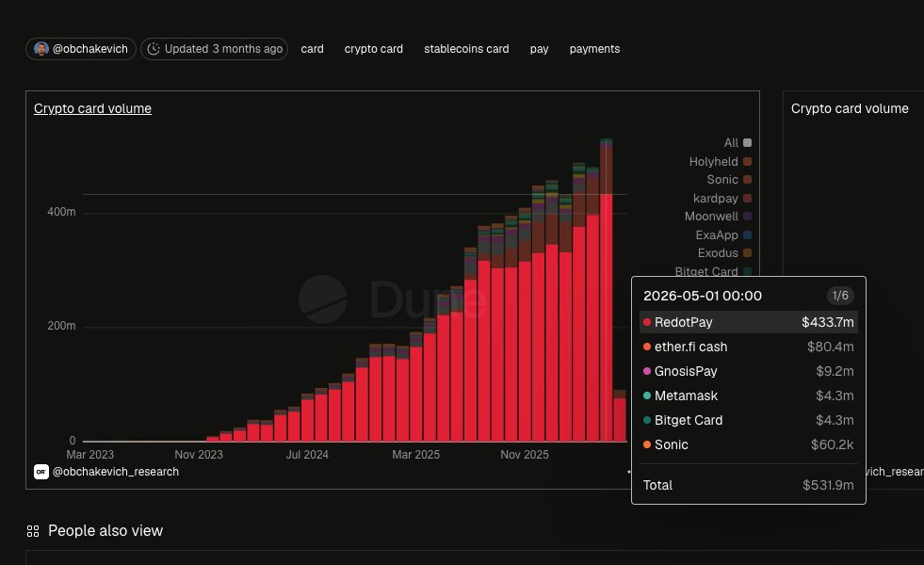Click the People also view grid icon
The height and width of the screenshot is (565, 924).
(33, 531)
